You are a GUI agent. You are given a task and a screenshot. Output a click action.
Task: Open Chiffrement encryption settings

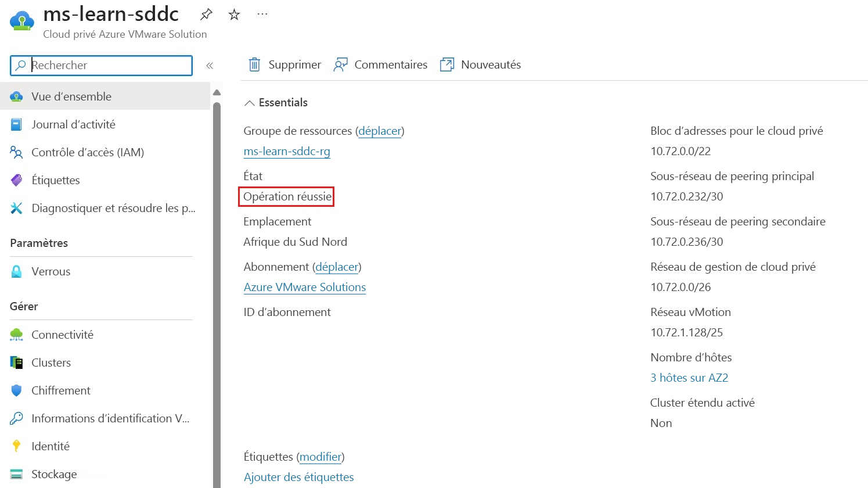coord(17,390)
